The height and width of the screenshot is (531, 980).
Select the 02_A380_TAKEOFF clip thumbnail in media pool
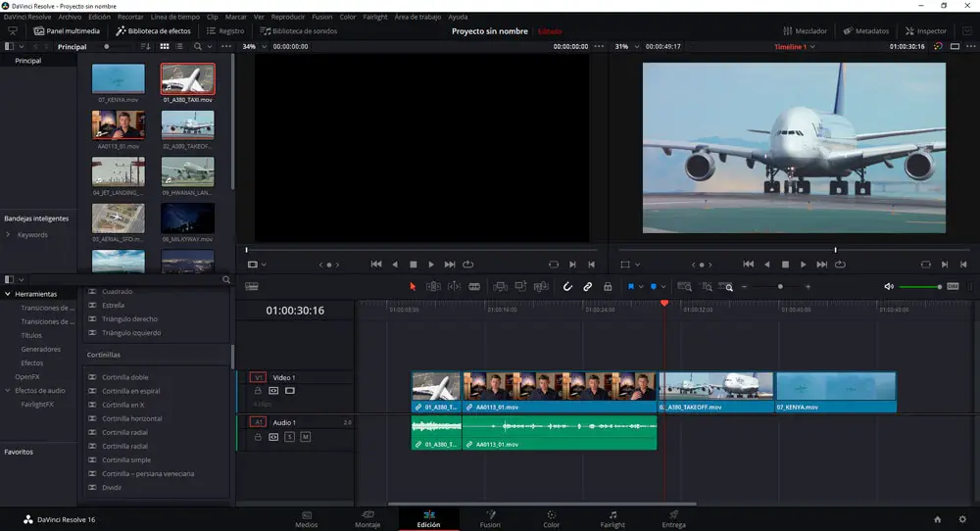[x=187, y=124]
